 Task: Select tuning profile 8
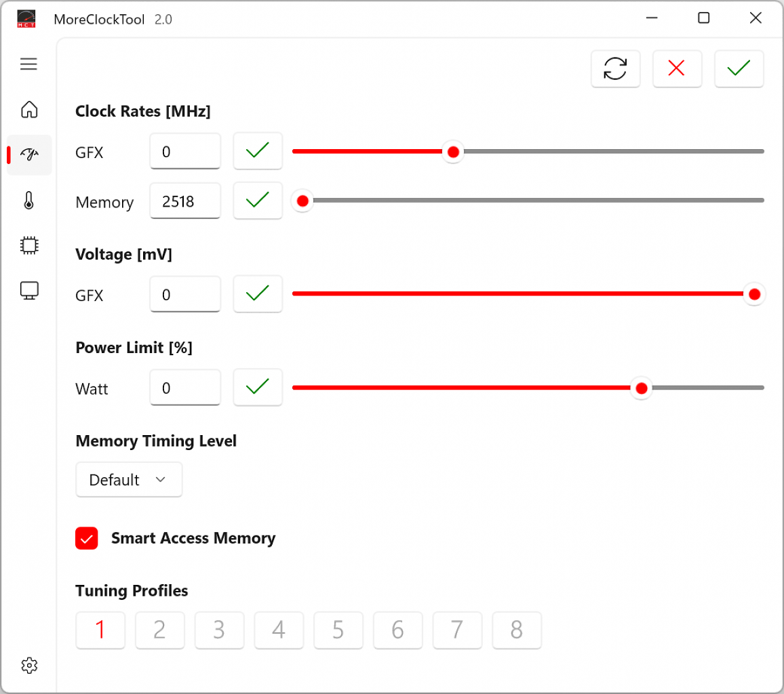pos(517,630)
